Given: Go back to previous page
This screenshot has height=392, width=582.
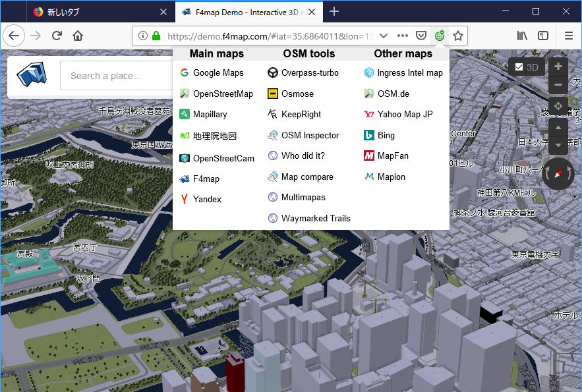Looking at the screenshot, I should click(14, 36).
